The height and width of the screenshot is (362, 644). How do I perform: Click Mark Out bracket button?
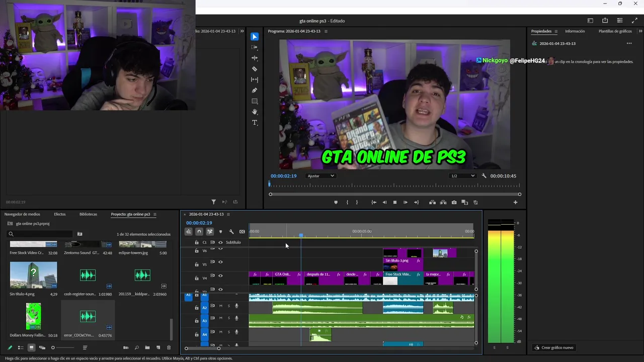click(x=357, y=202)
